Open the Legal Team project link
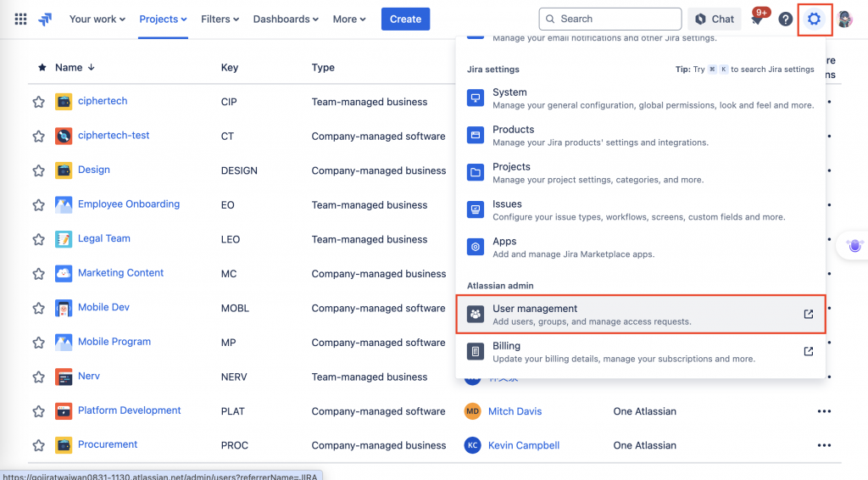This screenshot has height=480, width=868. pyautogui.click(x=104, y=238)
